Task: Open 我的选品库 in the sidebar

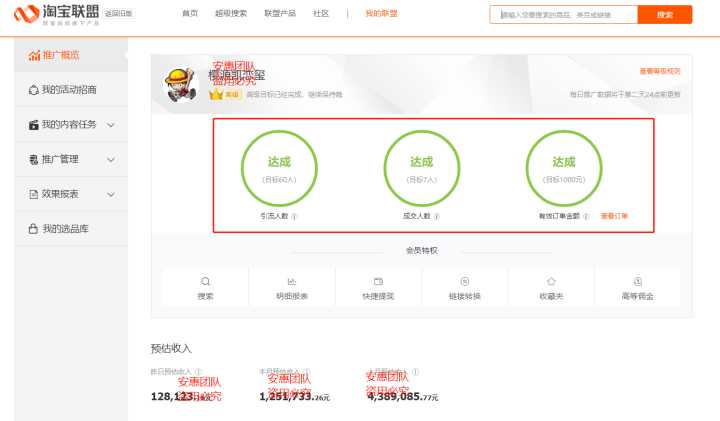Action: click(x=71, y=229)
